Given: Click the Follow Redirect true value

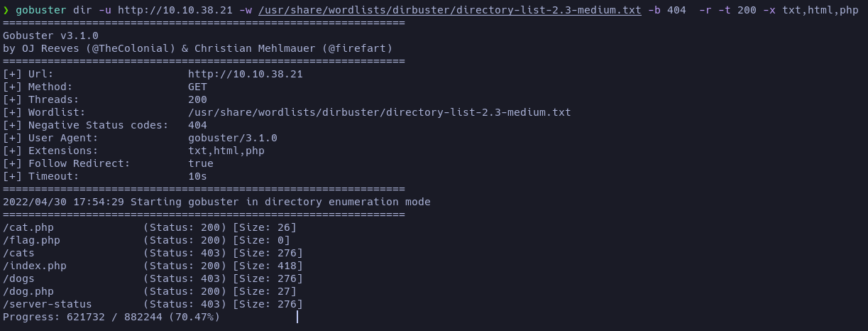Looking at the screenshot, I should 201,163.
